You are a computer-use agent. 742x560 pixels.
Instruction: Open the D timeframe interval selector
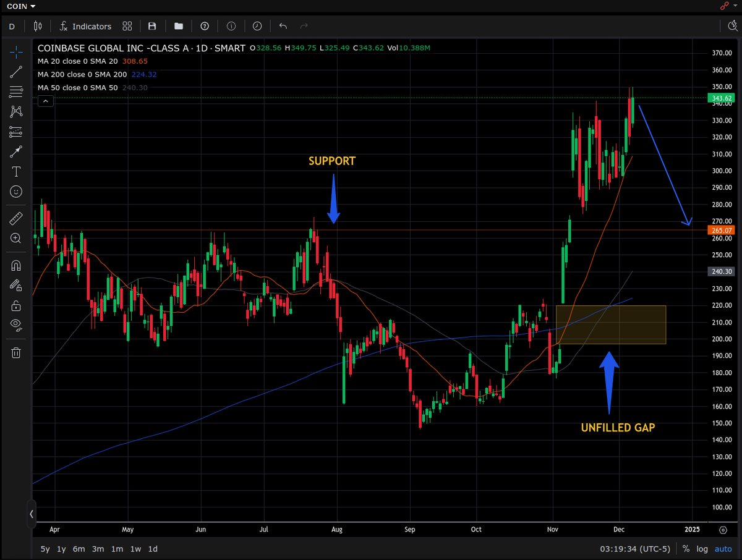click(12, 26)
